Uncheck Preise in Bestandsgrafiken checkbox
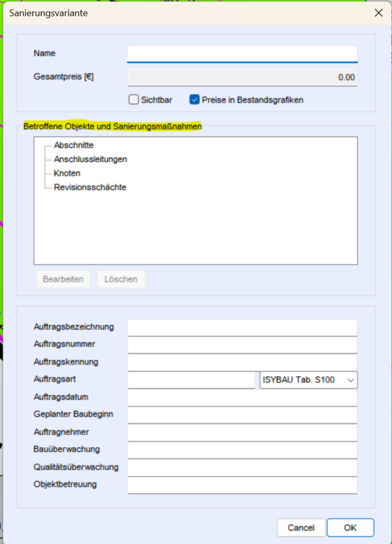392x544 pixels. (194, 100)
